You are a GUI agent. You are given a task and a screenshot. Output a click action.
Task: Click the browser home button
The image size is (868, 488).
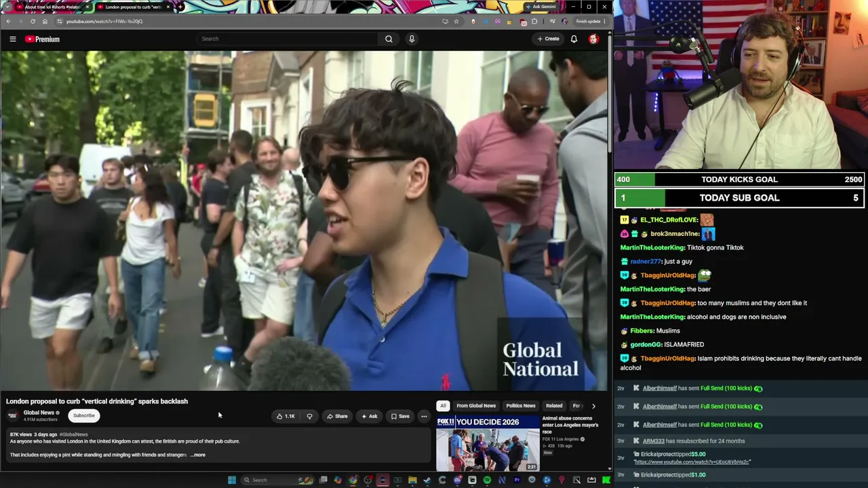45,21
